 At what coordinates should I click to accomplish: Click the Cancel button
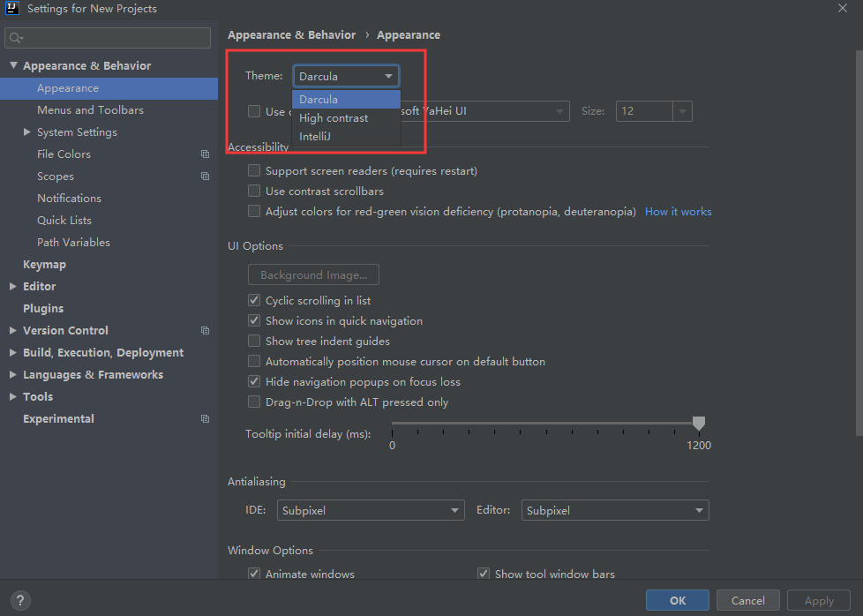[x=748, y=601]
